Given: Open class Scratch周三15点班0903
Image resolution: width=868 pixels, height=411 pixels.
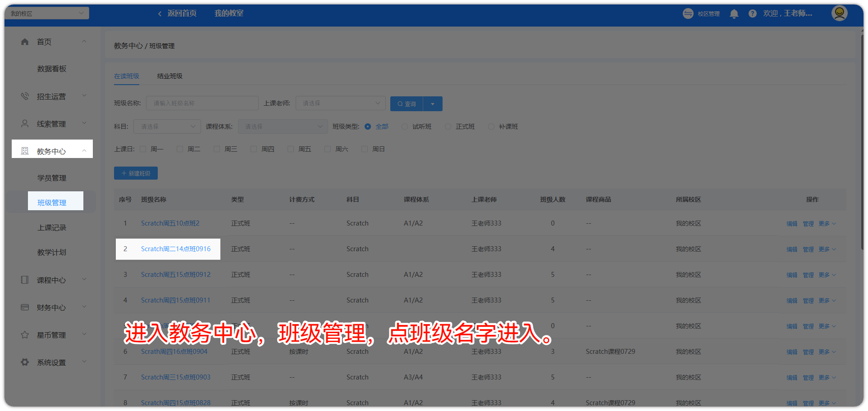Looking at the screenshot, I should pos(176,377).
